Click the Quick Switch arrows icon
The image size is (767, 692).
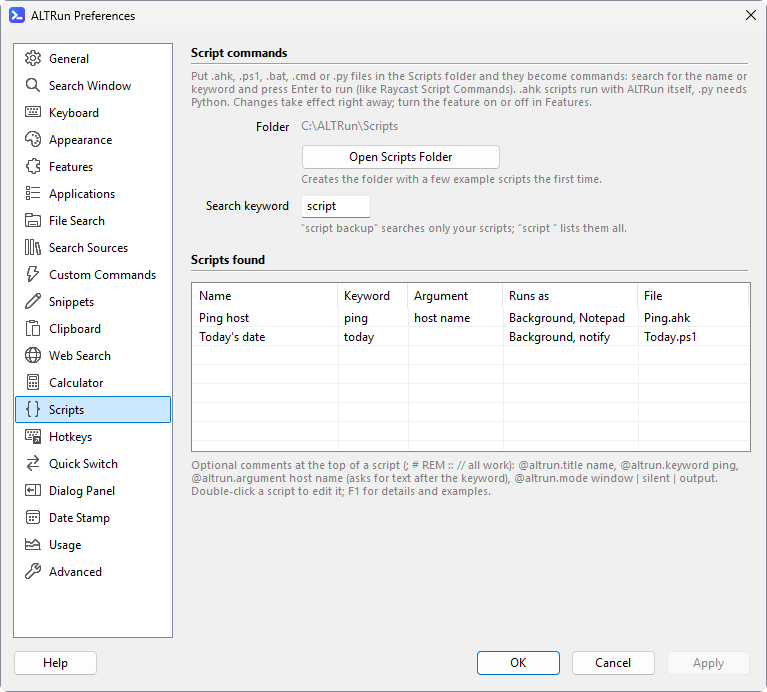tap(33, 463)
